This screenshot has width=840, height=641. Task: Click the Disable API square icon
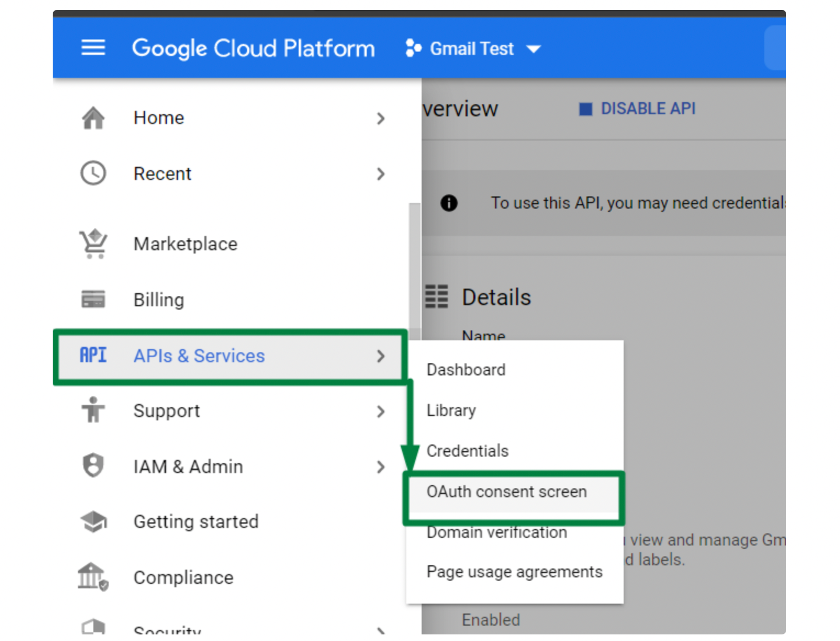pos(586,109)
